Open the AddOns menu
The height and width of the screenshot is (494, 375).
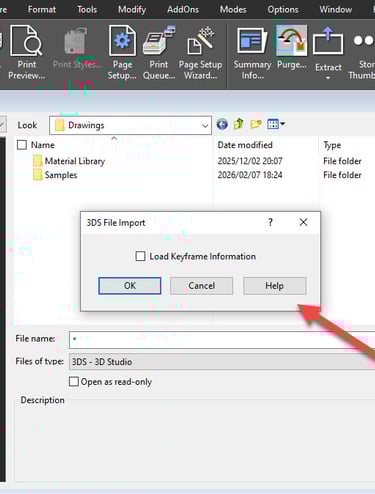(x=183, y=9)
